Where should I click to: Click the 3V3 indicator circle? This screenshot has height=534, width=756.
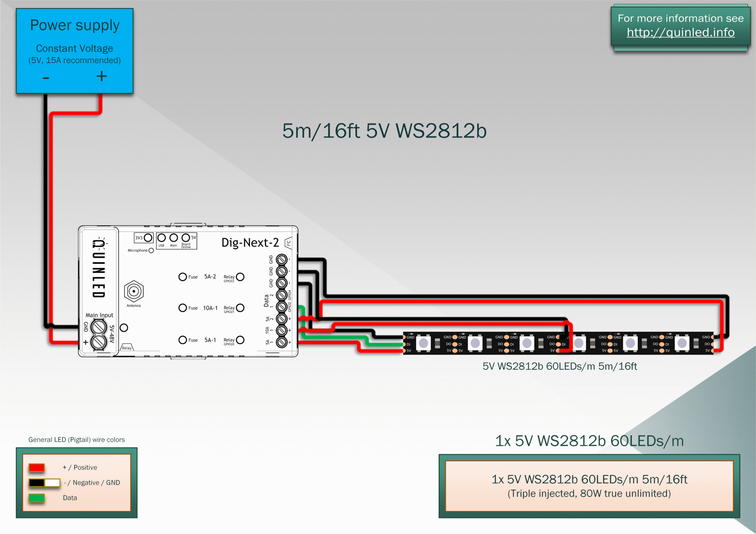tap(148, 238)
